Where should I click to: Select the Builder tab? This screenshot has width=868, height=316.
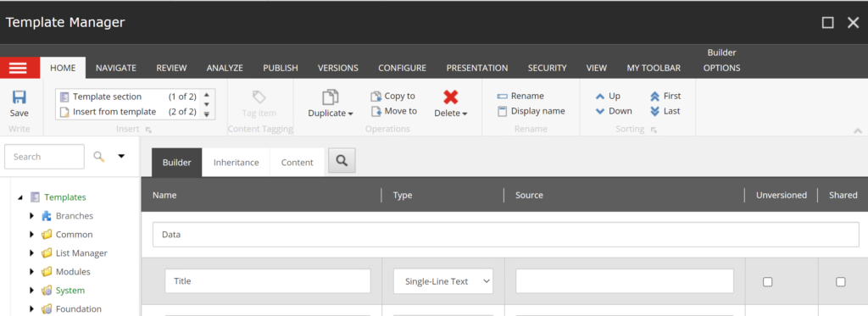pyautogui.click(x=176, y=162)
